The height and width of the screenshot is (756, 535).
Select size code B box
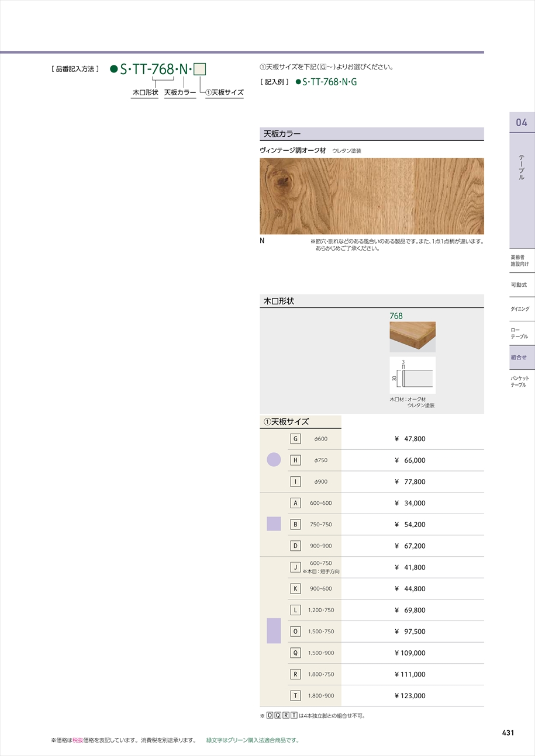click(x=295, y=525)
